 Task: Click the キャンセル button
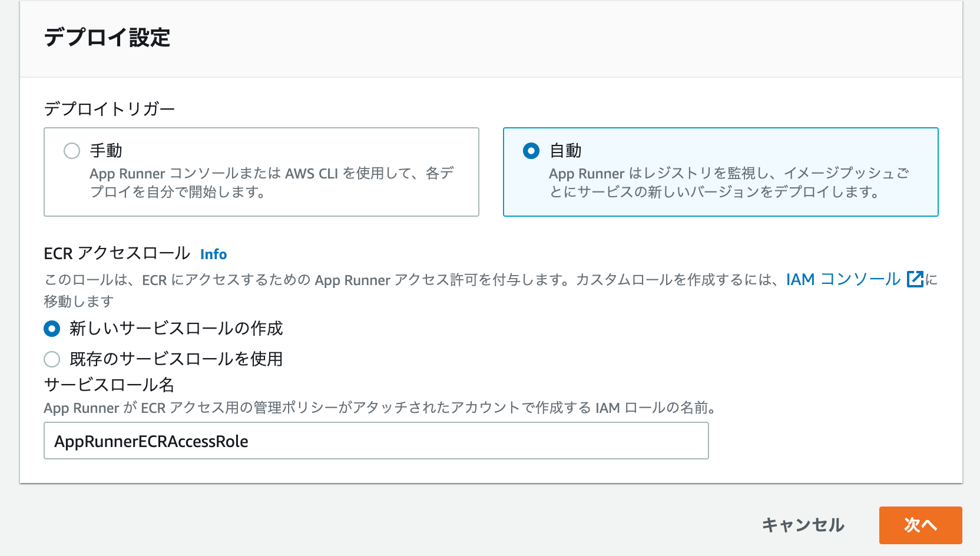coord(803,525)
